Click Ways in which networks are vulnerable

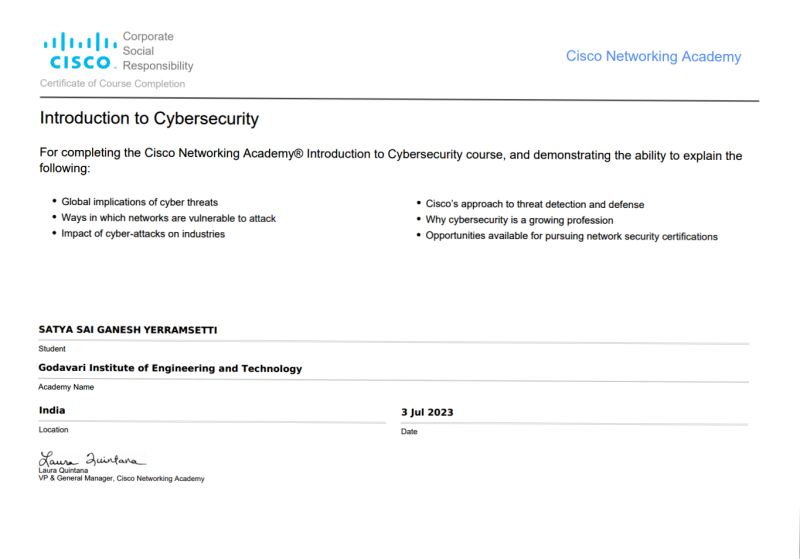pos(168,218)
